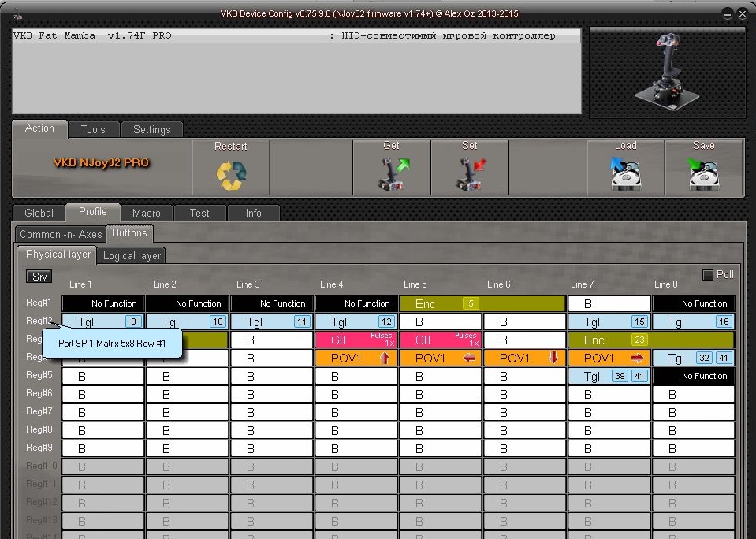Switch to the Tools tab
This screenshot has width=756, height=539.
[x=93, y=129]
